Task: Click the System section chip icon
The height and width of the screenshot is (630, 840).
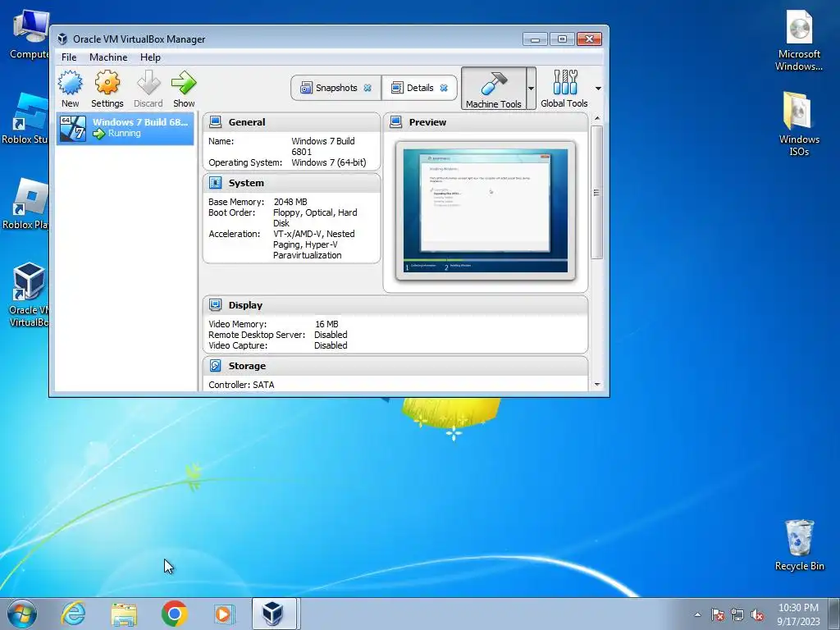Action: pos(216,183)
